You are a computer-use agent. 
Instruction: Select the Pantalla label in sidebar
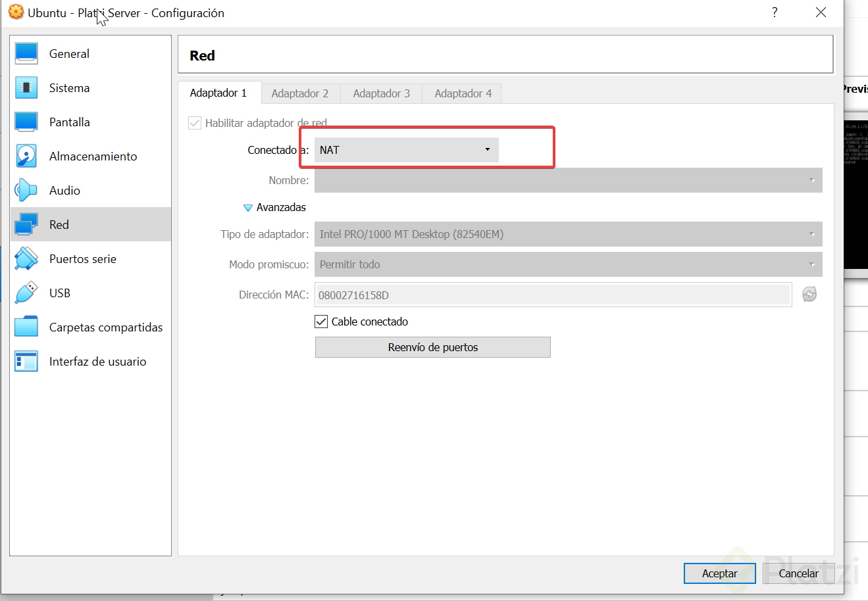point(69,122)
